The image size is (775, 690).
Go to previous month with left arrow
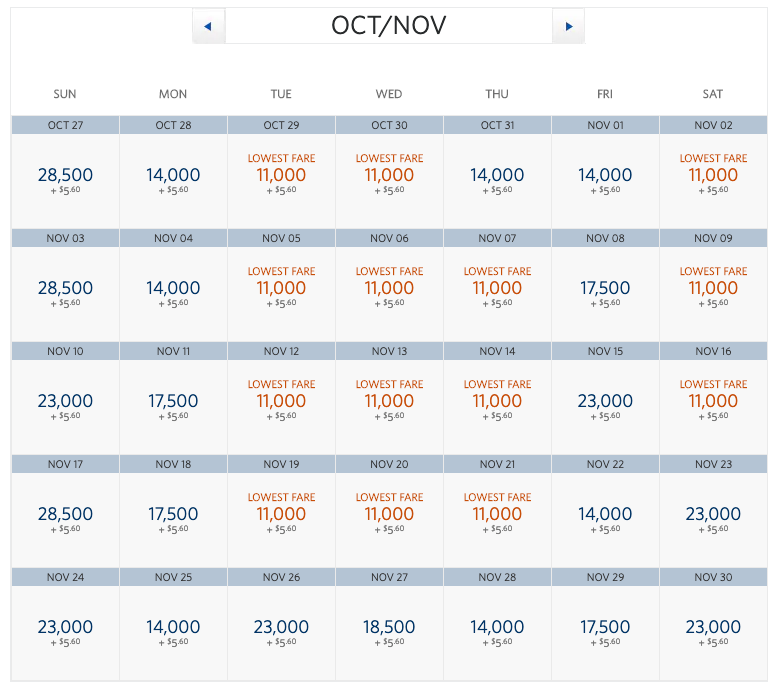(x=208, y=26)
